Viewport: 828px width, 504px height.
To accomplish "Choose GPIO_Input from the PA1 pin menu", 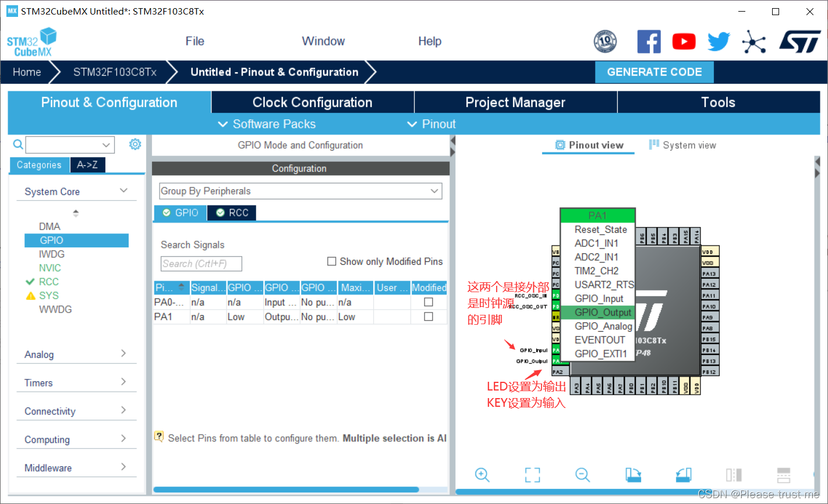I will 598,299.
